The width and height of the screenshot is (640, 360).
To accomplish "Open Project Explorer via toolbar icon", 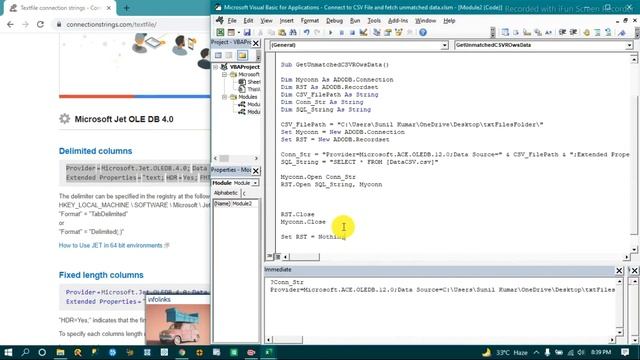I will pyautogui.click(x=376, y=32).
